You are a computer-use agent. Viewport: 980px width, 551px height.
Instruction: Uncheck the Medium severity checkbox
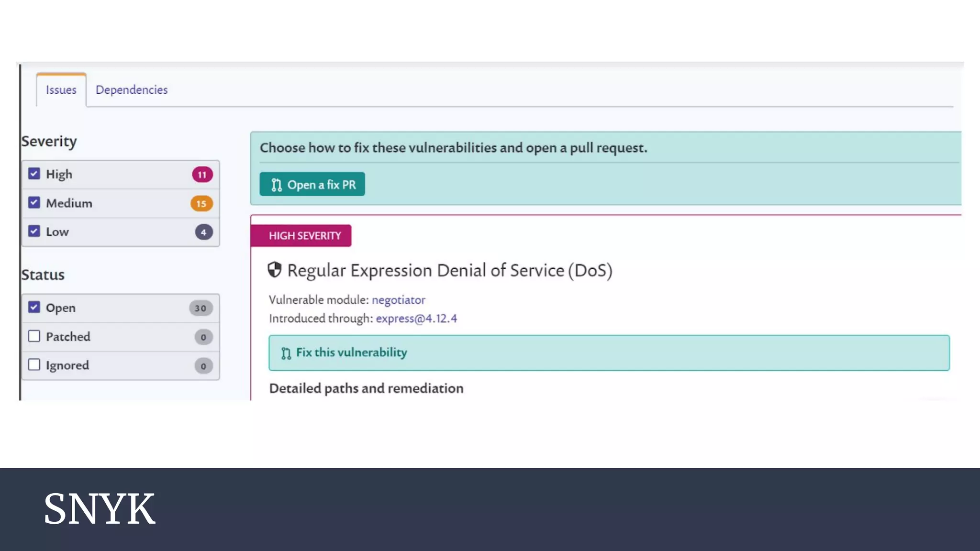tap(34, 202)
